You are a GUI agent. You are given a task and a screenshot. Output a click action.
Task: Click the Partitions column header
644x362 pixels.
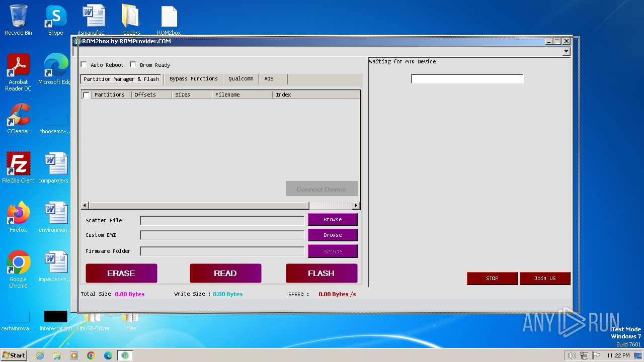pyautogui.click(x=111, y=95)
